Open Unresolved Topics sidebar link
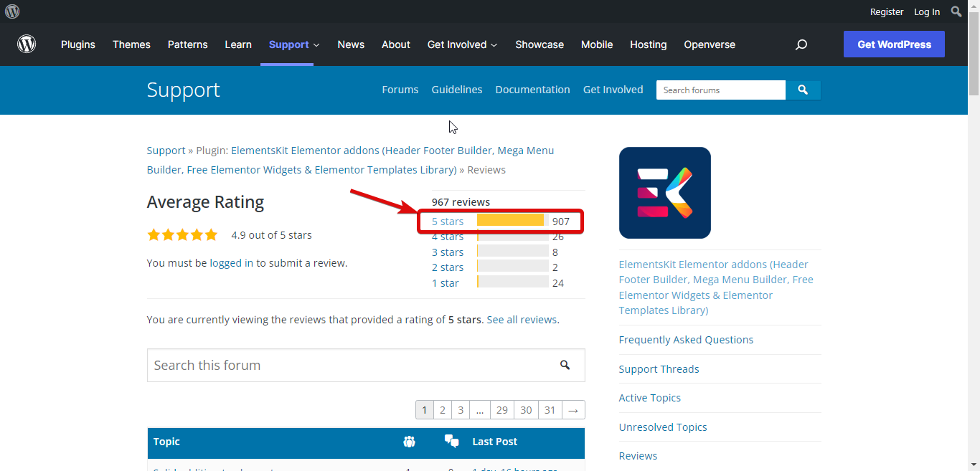980x471 pixels. coord(663,427)
